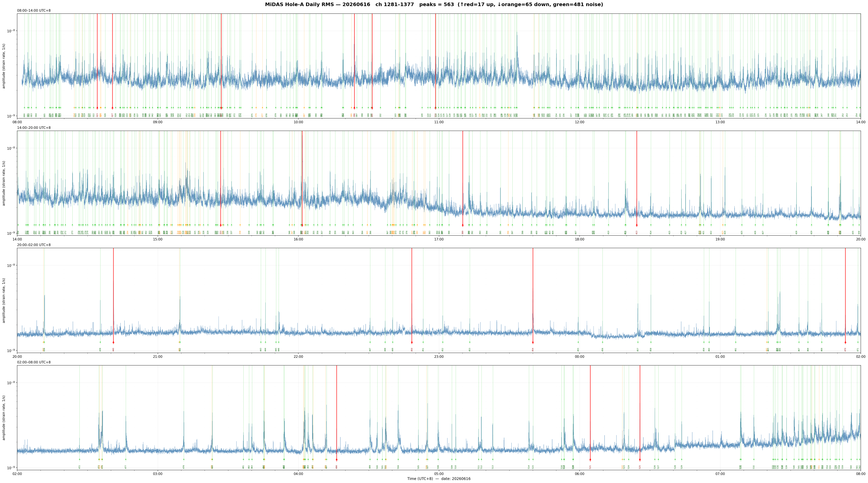The height and width of the screenshot is (483, 868).
Task: Click the green peak label 504
Action: [x=398, y=467]
